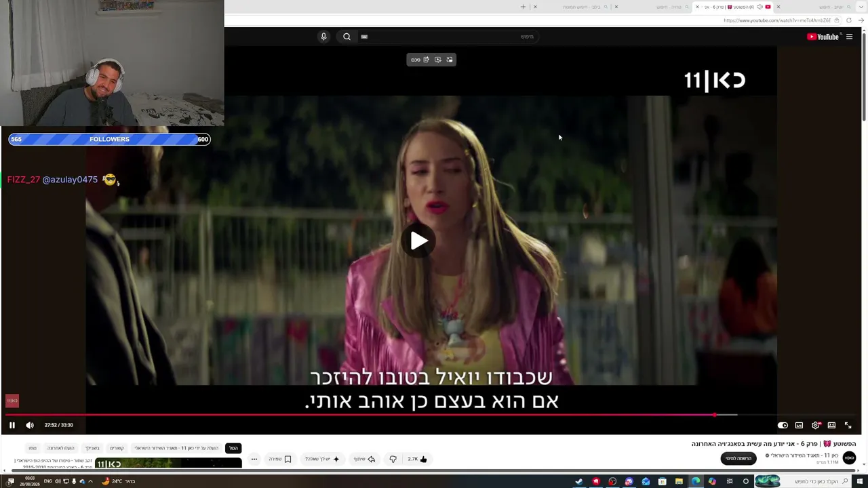Dislike the video with thumbs-down button

(x=393, y=459)
